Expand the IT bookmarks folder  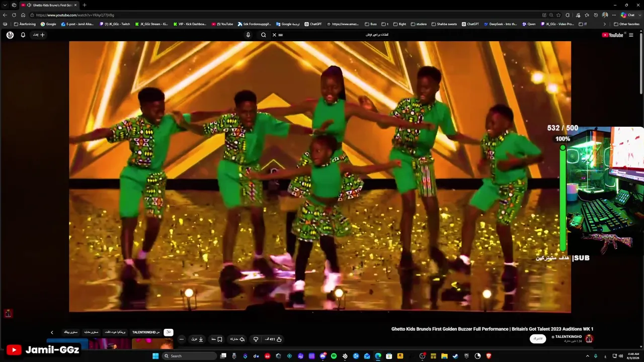[x=583, y=24]
